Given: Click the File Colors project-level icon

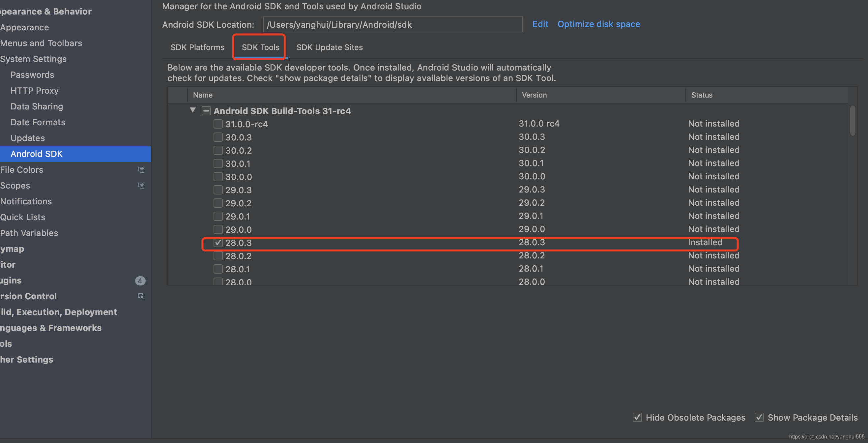Looking at the screenshot, I should point(141,170).
